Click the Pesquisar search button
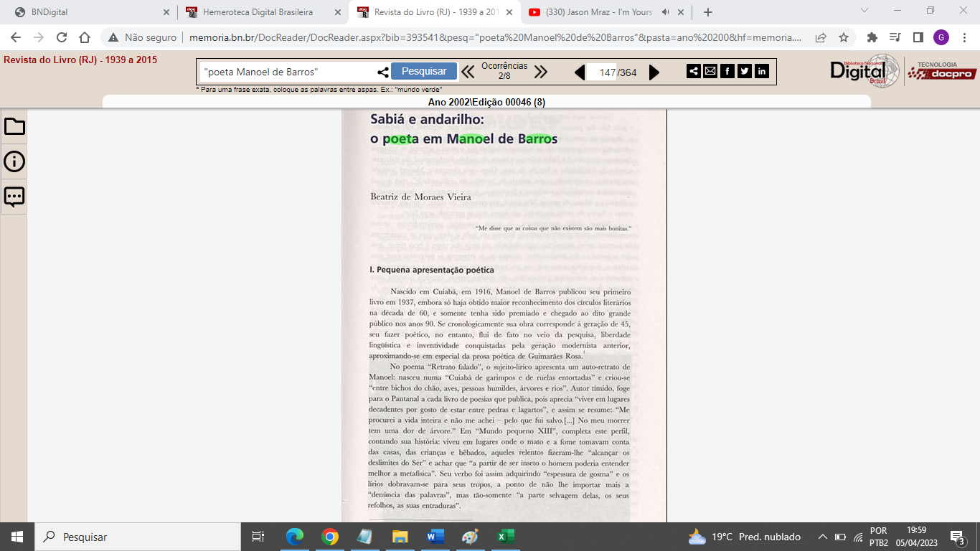Viewport: 980px width, 551px height. 424,71
